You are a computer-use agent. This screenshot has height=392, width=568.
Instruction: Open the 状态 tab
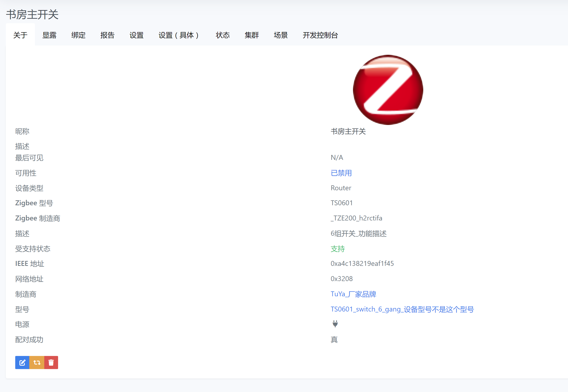pos(223,35)
